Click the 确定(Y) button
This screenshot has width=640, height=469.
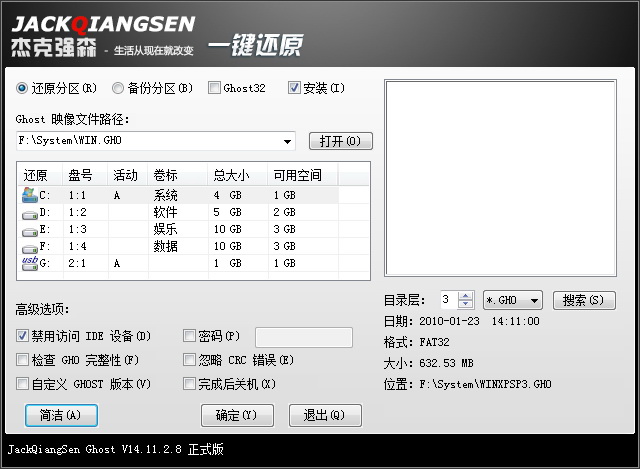pyautogui.click(x=237, y=416)
